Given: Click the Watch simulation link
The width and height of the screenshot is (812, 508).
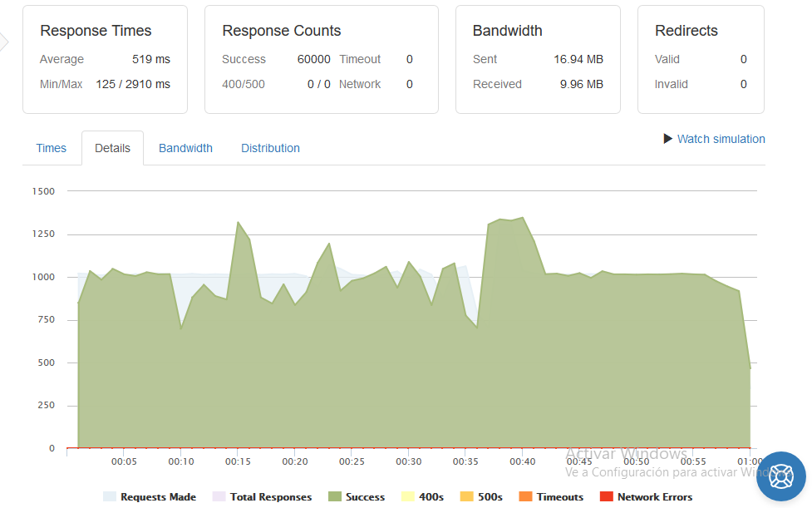Looking at the screenshot, I should point(721,139).
